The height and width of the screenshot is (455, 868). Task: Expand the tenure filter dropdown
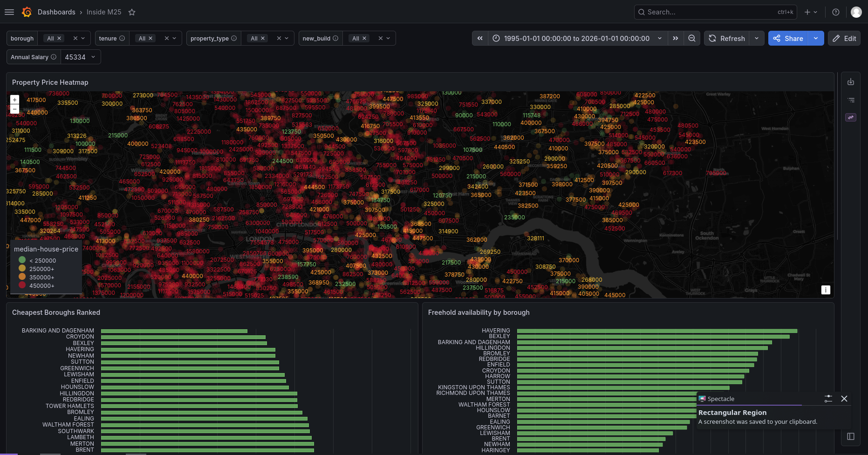coord(175,38)
